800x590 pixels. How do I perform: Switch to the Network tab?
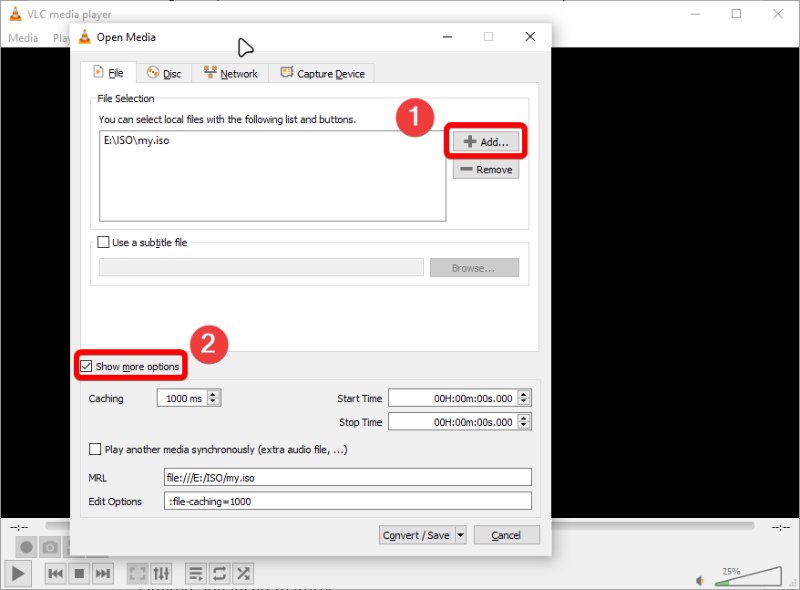[x=231, y=73]
